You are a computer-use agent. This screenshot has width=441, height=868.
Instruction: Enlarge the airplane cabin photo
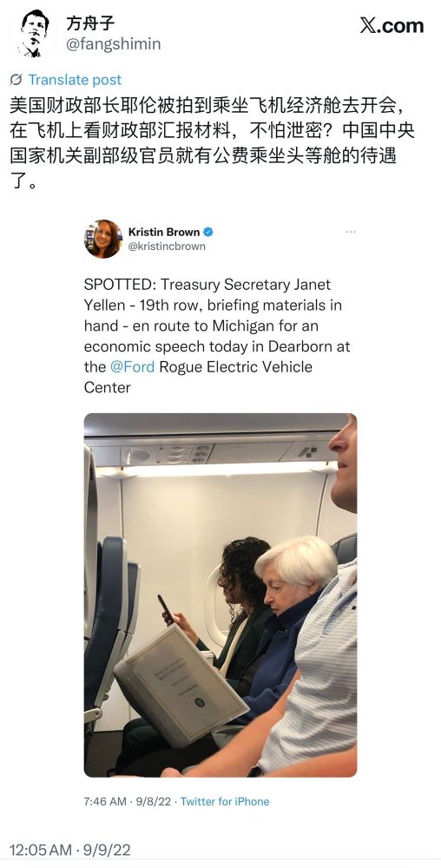tap(220, 595)
